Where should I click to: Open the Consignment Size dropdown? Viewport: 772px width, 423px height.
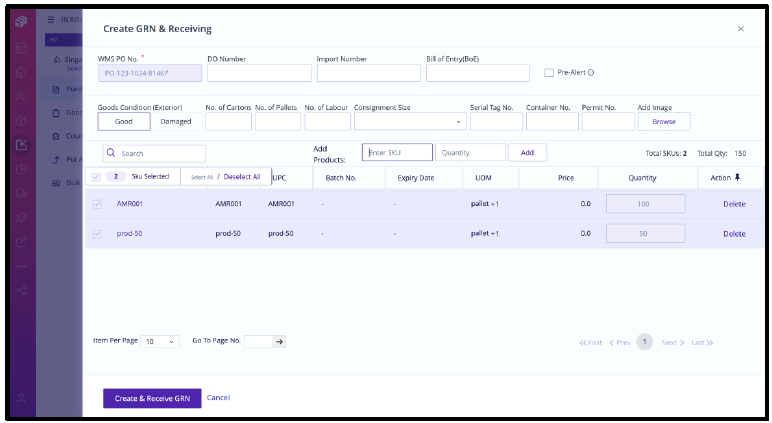coord(410,122)
